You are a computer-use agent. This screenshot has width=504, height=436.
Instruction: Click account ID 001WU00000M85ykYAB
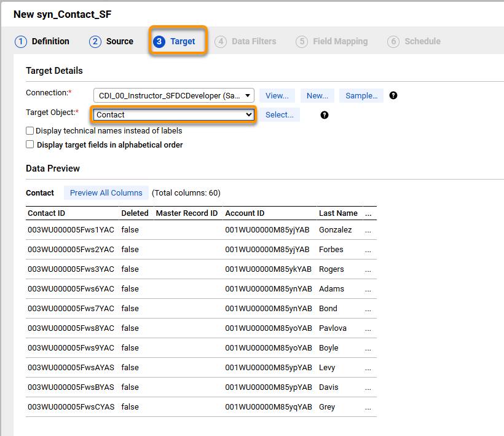269,269
